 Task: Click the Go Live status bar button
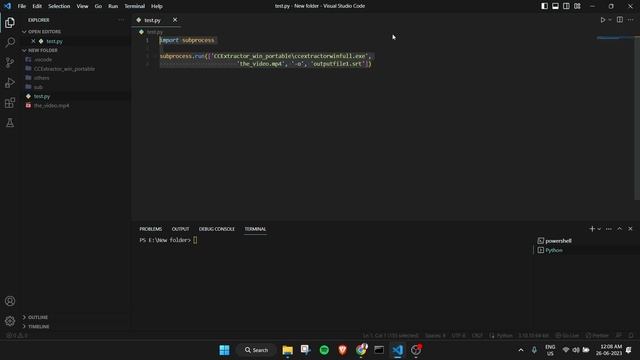point(567,336)
